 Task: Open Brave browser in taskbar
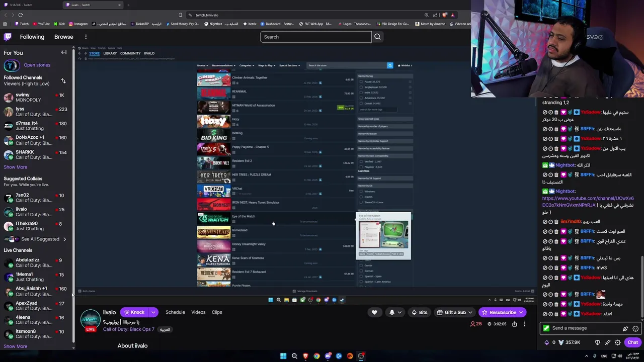click(305, 356)
